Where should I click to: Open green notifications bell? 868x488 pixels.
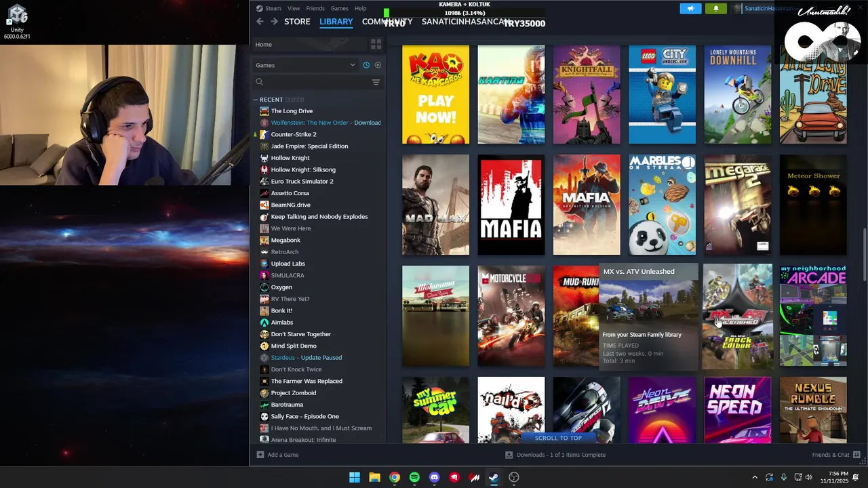pos(716,9)
